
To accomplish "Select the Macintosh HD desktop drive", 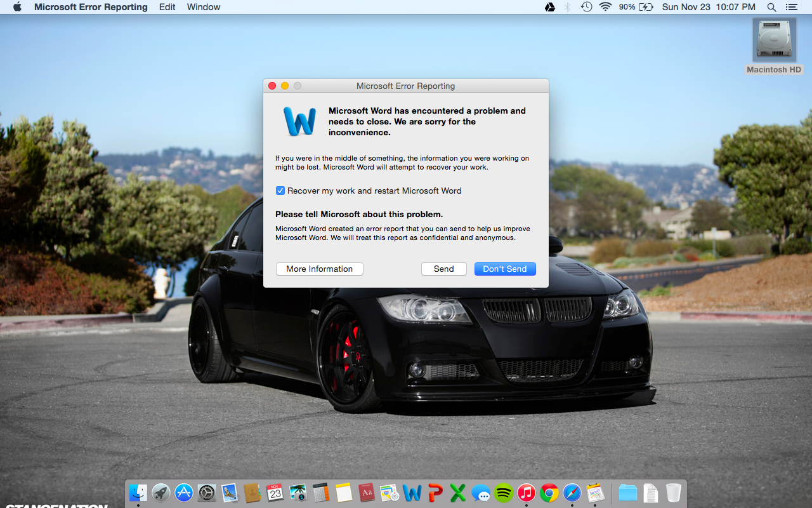I will (774, 46).
